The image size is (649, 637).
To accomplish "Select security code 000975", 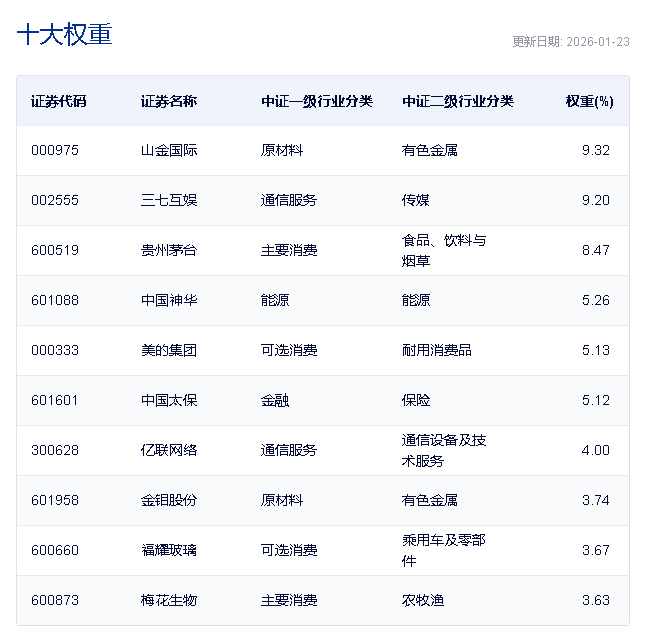I will pyautogui.click(x=55, y=150).
